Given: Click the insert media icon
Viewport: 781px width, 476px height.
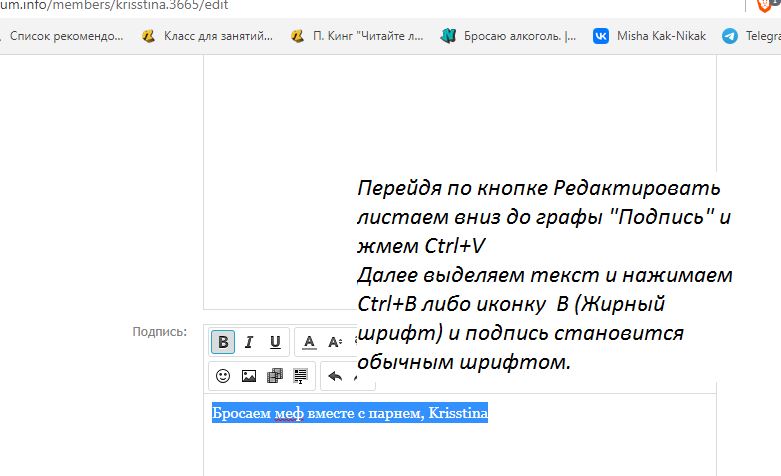Looking at the screenshot, I should point(275,376).
